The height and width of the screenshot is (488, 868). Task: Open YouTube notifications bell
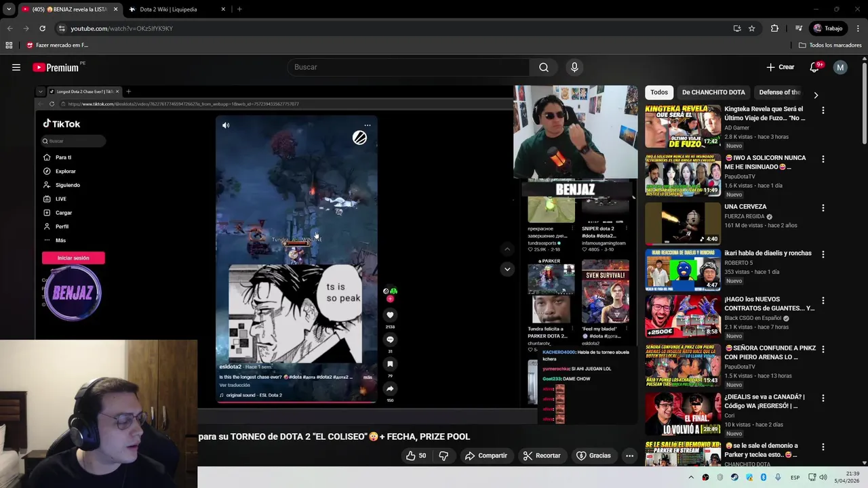tap(815, 67)
